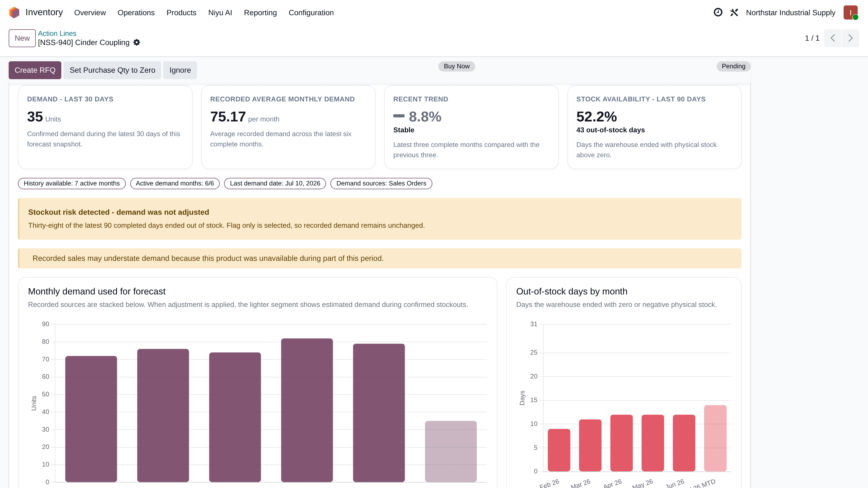The width and height of the screenshot is (868, 488).
Task: Follow the Action Lines breadcrumb link
Action: (57, 33)
